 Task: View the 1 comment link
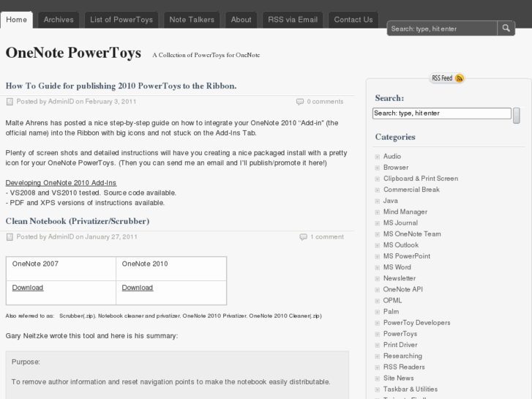pyautogui.click(x=326, y=236)
